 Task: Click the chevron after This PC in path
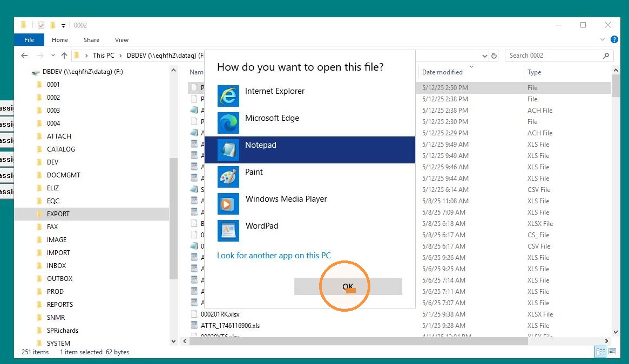coord(120,56)
